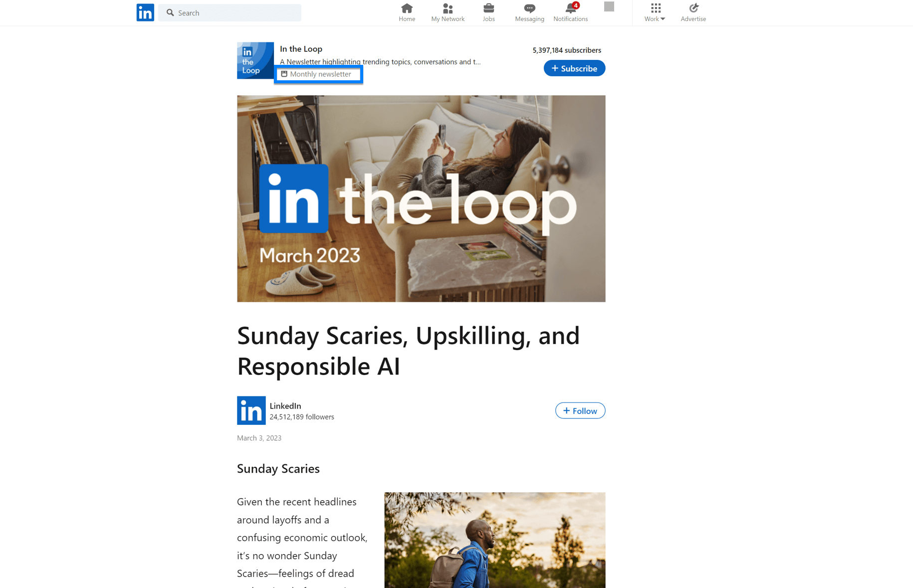Click the Sunday Scaries section heading

[x=278, y=469]
